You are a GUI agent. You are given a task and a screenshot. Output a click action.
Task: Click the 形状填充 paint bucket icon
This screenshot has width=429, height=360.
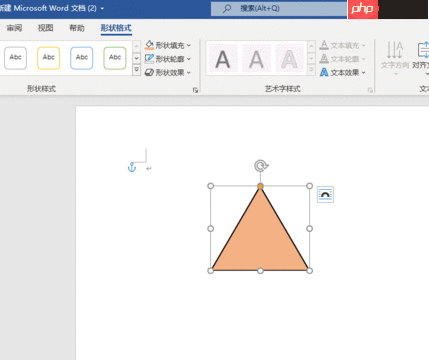point(149,45)
